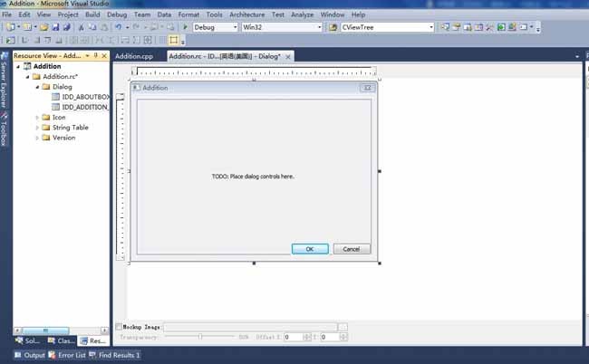Expand the Icon folder node
Screen dimensions: 589x364
(37, 118)
